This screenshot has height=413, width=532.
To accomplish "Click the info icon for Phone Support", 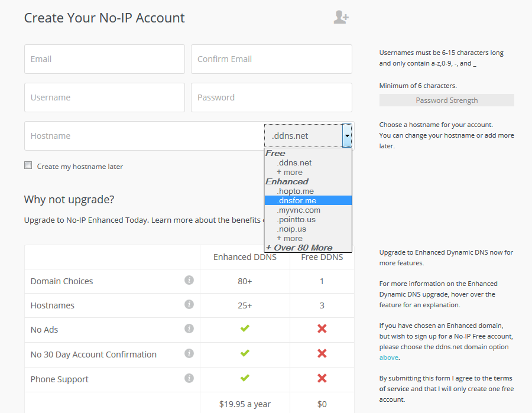I will pos(189,378).
